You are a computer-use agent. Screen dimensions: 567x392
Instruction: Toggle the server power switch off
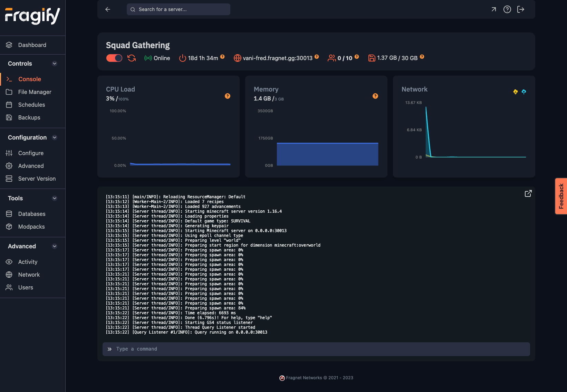(114, 58)
